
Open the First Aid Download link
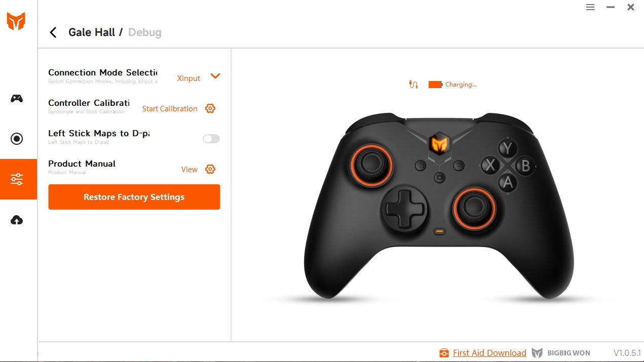click(489, 353)
